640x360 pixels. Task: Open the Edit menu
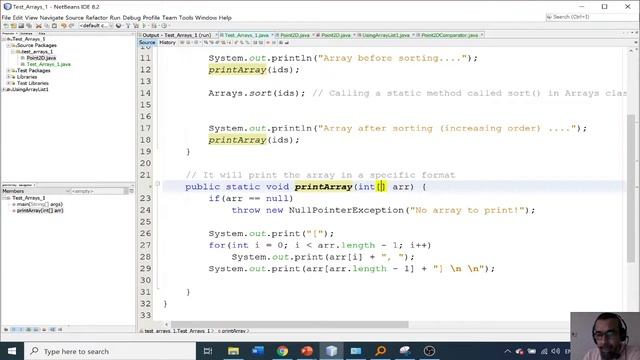click(18, 18)
